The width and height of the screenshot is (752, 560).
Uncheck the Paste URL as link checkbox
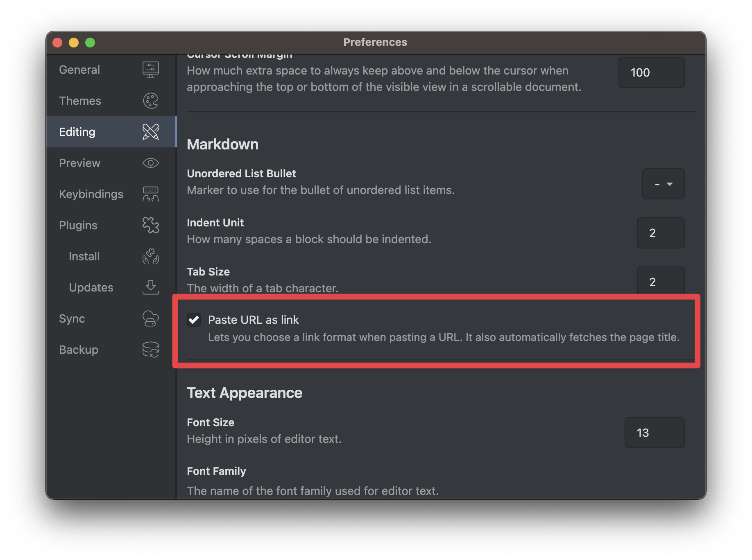coord(194,320)
